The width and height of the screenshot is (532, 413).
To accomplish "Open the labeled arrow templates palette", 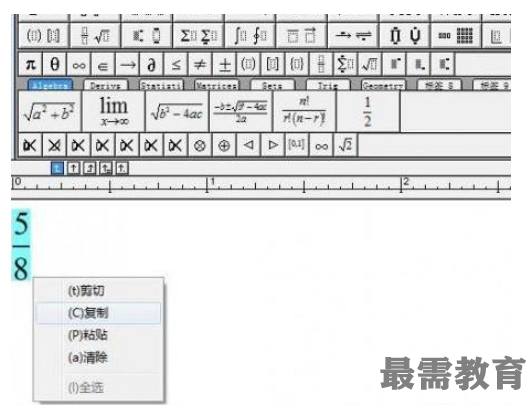I will point(353,35).
